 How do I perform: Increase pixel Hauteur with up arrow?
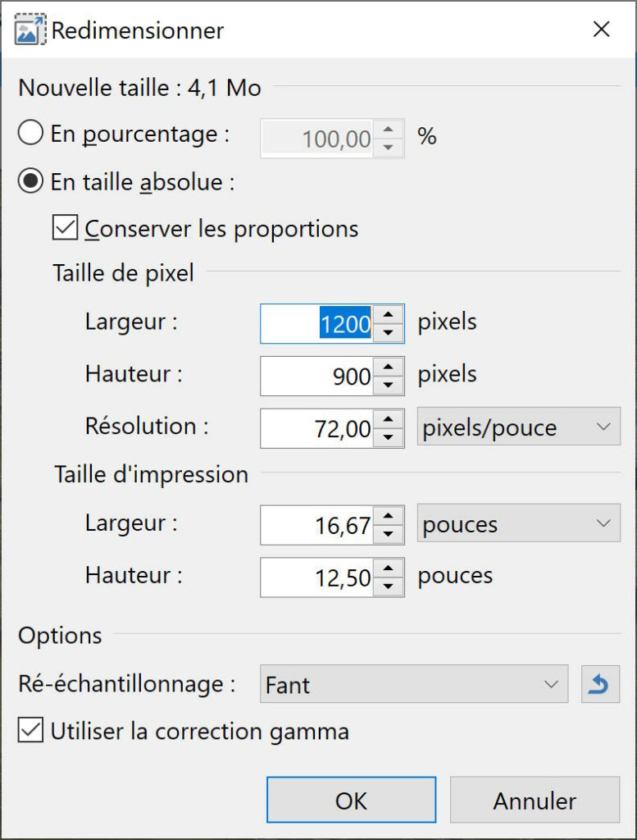click(389, 367)
